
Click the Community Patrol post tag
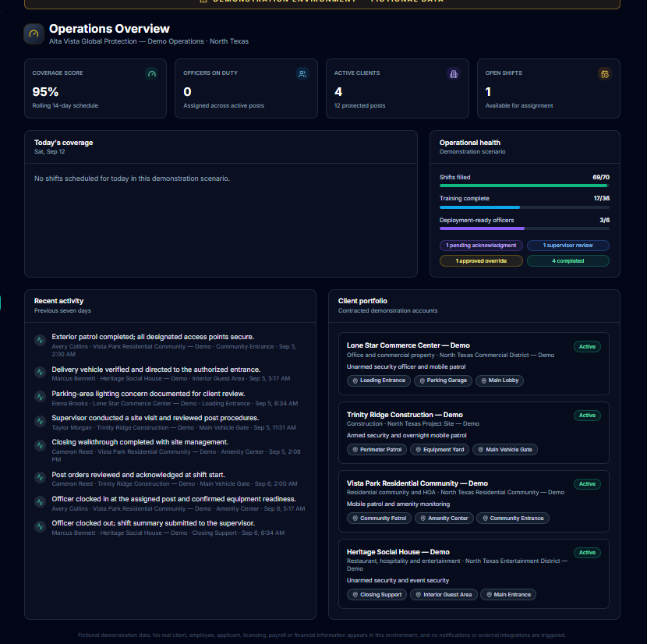[379, 518]
